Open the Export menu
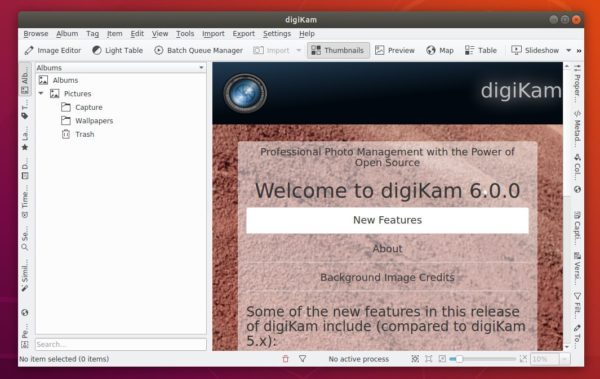 point(243,34)
